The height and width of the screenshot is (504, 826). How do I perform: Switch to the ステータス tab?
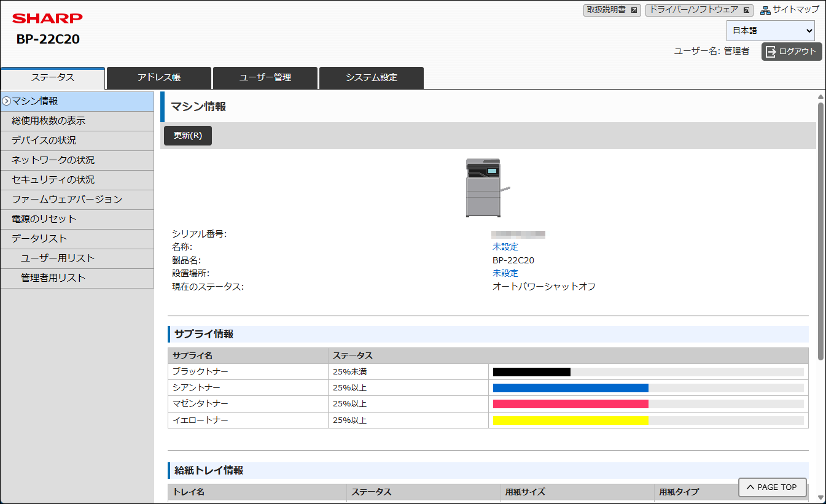pyautogui.click(x=53, y=78)
